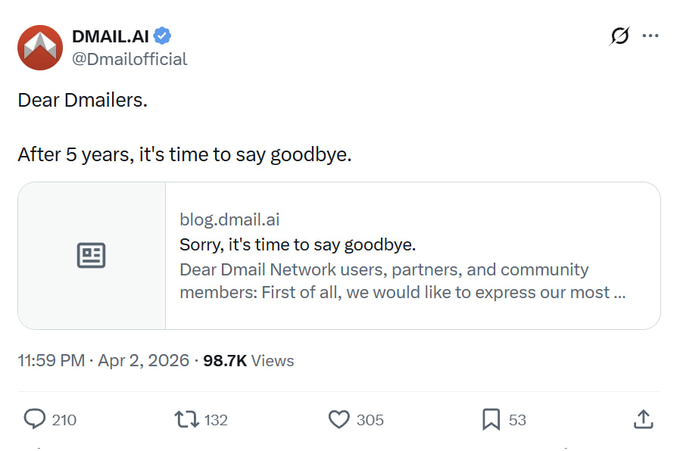Click the DMAIL.AI profile avatar

pos(41,47)
